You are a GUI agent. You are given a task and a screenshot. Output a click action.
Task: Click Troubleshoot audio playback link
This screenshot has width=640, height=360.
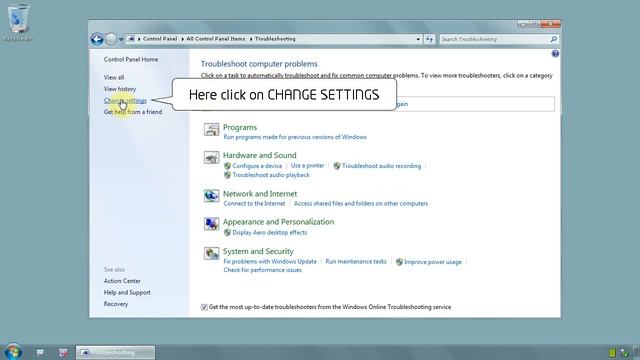point(271,175)
